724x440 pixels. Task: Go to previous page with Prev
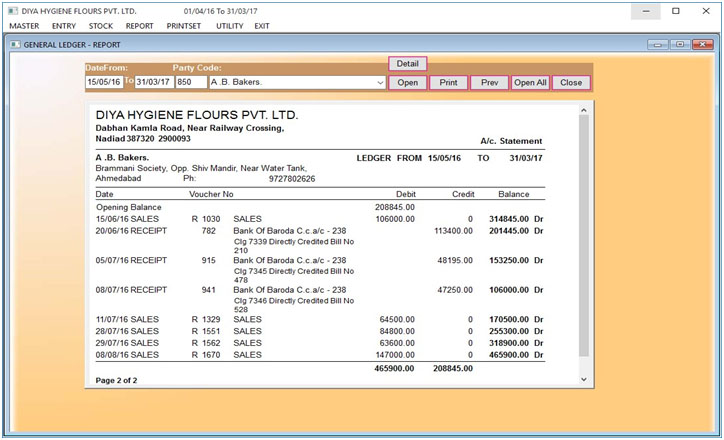489,83
